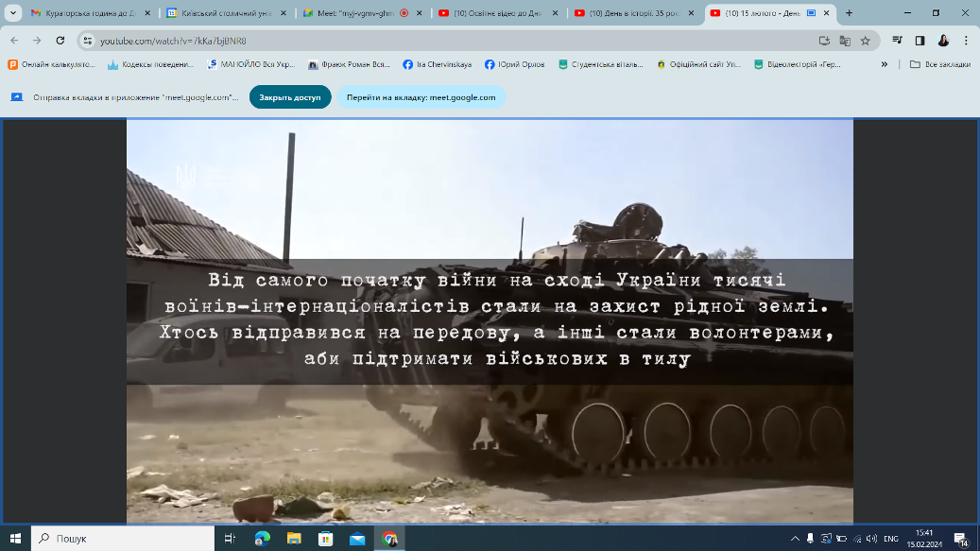Click the Пошук taskbar search box
Viewport: 980px width, 551px height.
123,539
